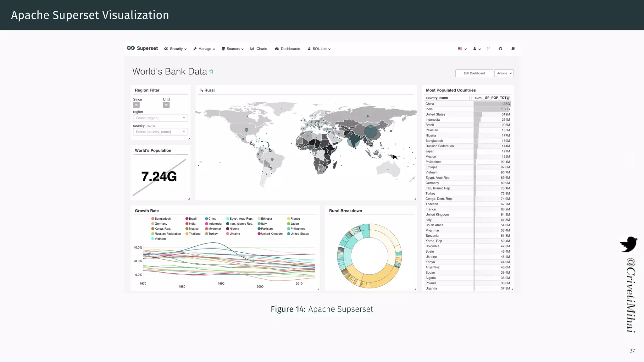The height and width of the screenshot is (362, 644).
Task: Click the Japan 127M row
Action: point(468,151)
